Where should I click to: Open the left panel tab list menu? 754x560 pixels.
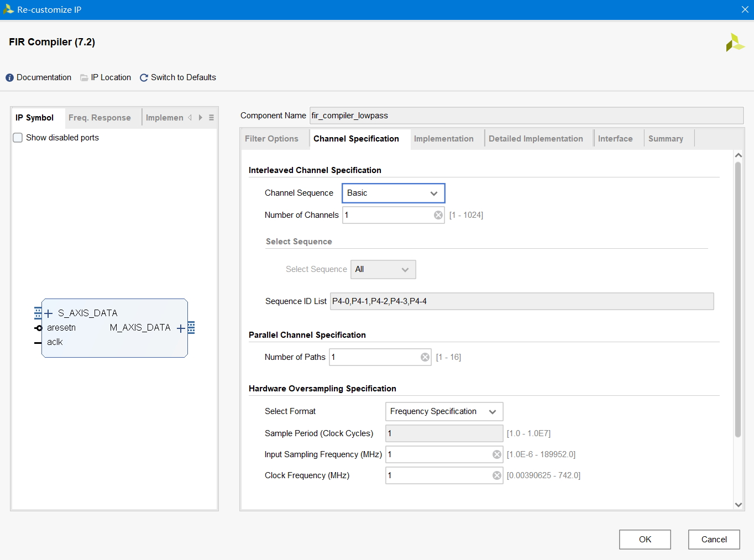tap(211, 118)
